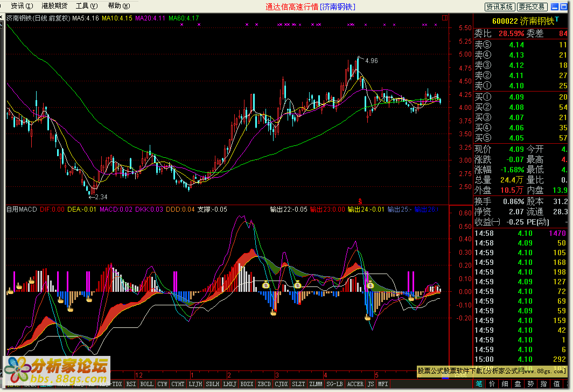The image size is (573, 392).
Task: Click the 涨幅 value -1.68%
Action: click(511, 170)
